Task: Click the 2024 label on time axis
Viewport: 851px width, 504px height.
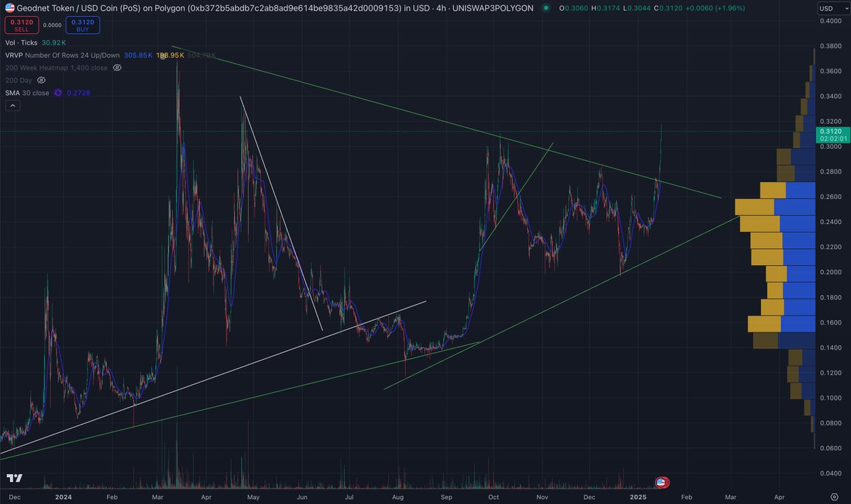Action: [x=64, y=498]
